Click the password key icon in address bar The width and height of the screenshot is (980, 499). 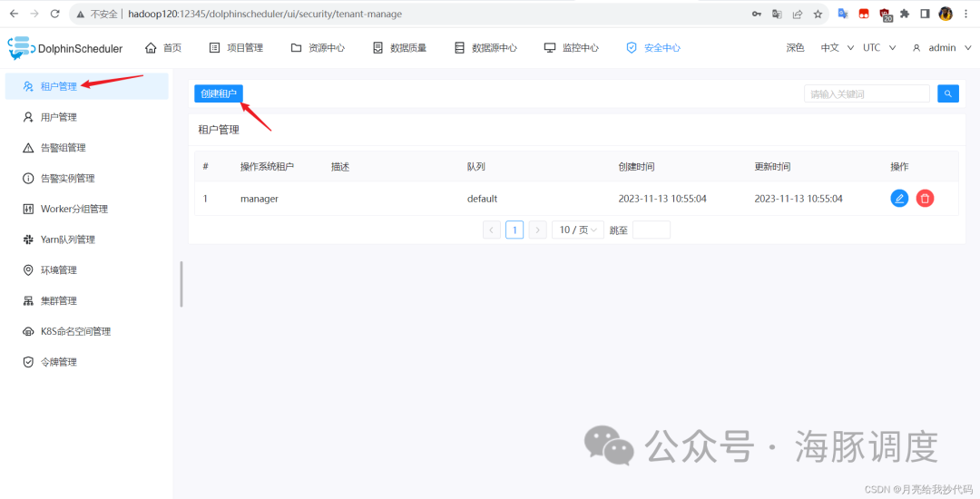[756, 14]
